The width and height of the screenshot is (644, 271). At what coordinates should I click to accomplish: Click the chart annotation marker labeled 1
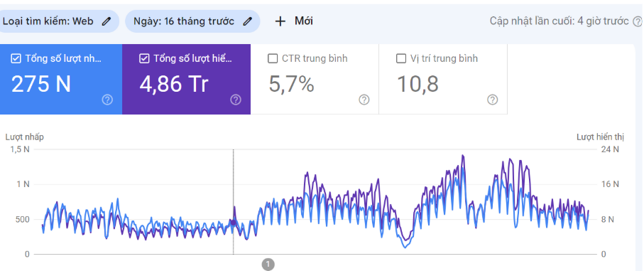tap(268, 265)
